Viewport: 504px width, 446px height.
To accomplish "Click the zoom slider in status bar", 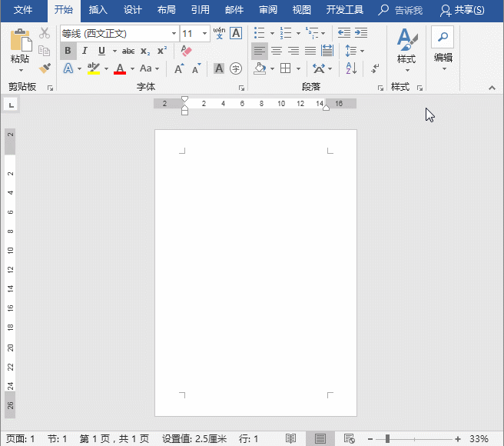I will (388, 438).
